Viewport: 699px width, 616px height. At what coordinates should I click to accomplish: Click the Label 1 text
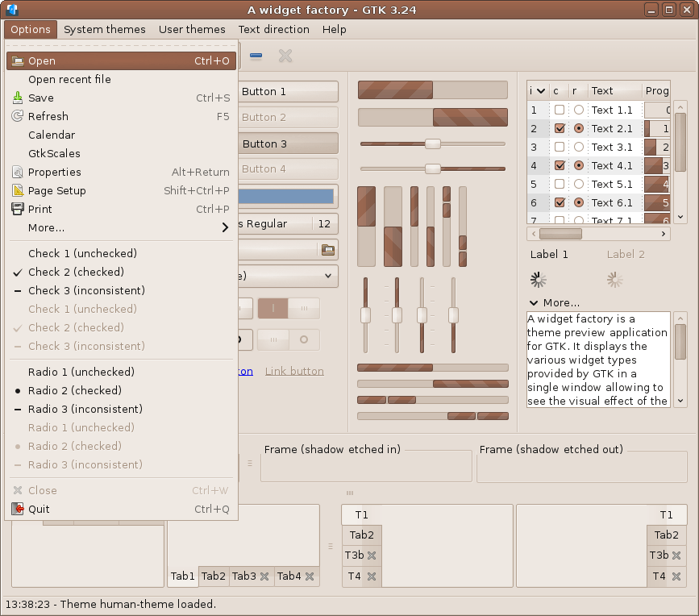[x=549, y=255]
